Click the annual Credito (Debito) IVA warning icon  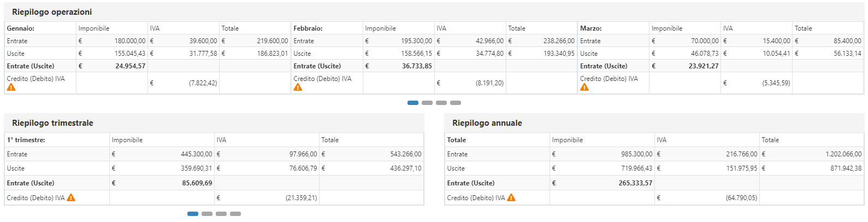click(511, 197)
